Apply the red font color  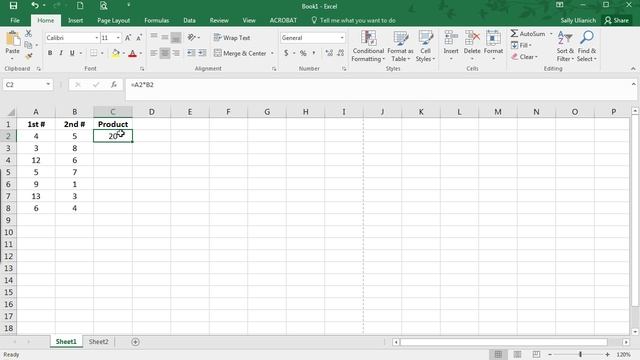(x=132, y=53)
